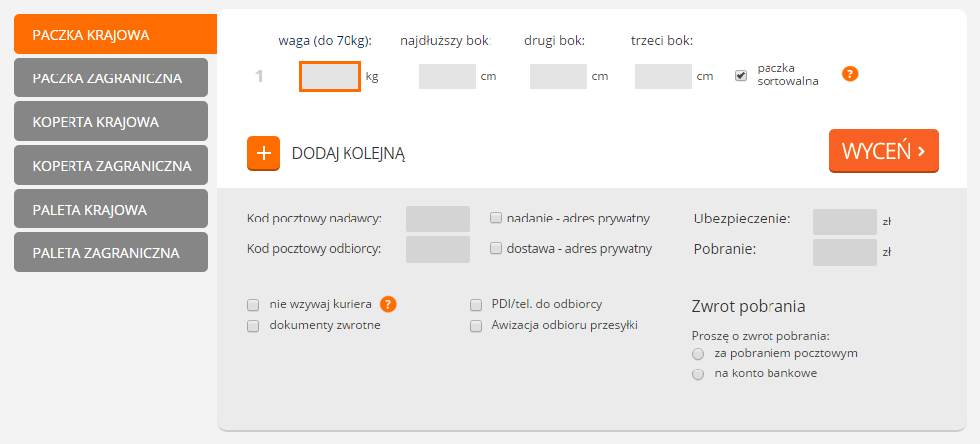Open the Koperta Krajowa tab

tap(110, 121)
